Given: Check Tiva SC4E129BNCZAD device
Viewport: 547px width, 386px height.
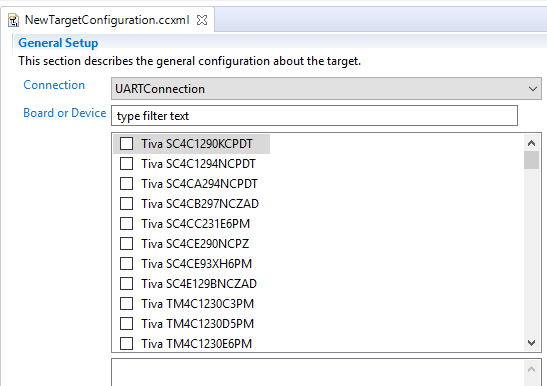Looking at the screenshot, I should pyautogui.click(x=126, y=283).
